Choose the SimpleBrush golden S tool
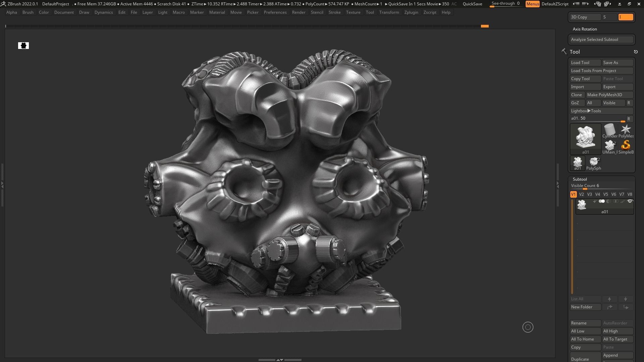The width and height of the screenshot is (644, 362). tap(626, 146)
